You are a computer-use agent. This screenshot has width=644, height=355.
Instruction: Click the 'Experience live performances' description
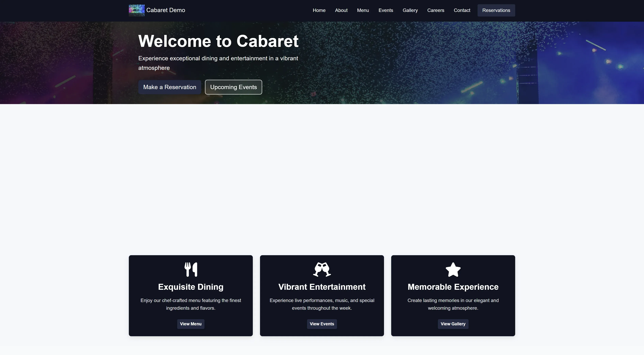(322, 304)
